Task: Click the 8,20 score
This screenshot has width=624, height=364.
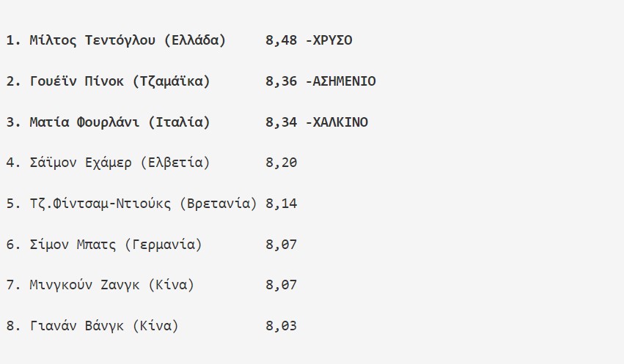Action: [281, 163]
